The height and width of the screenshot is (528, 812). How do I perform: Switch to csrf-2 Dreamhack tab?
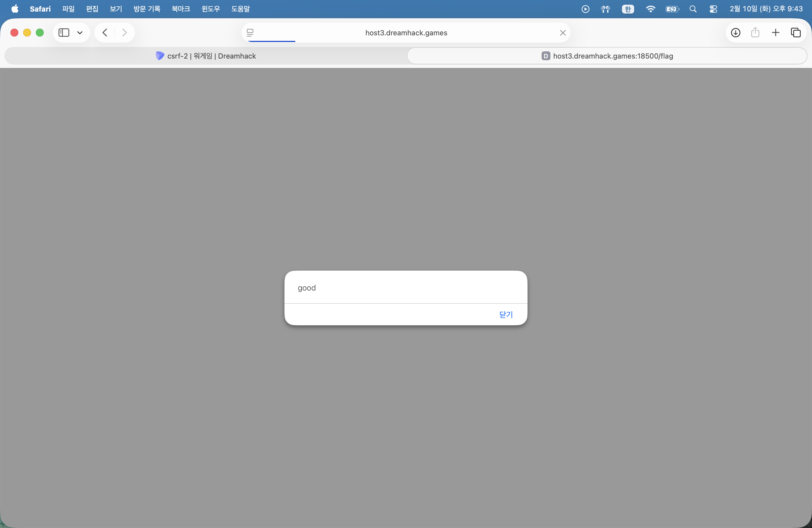point(206,56)
